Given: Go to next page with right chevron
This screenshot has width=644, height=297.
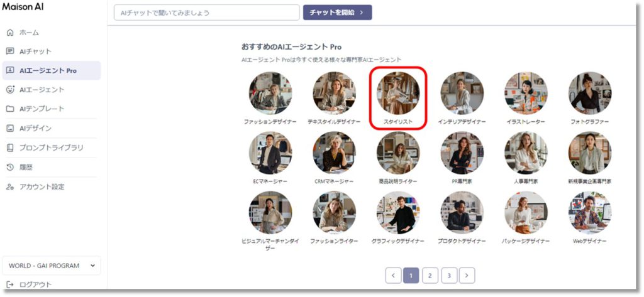Looking at the screenshot, I should click(x=467, y=275).
